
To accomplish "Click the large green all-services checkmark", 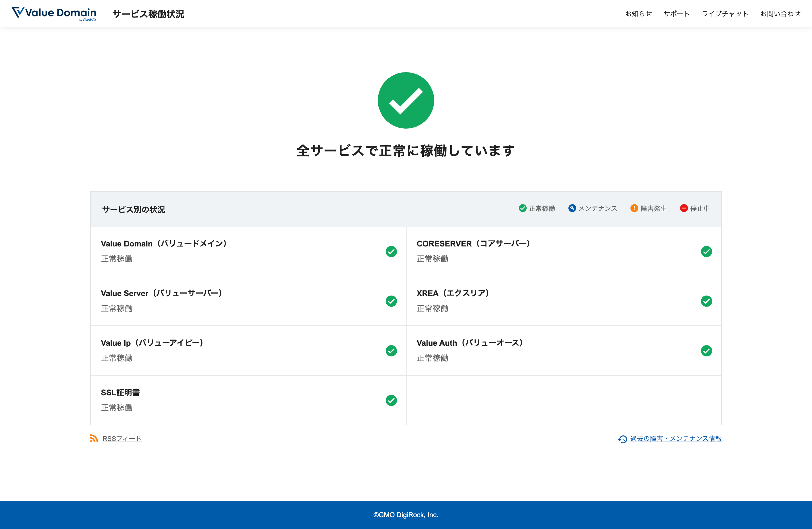I will pos(406,100).
